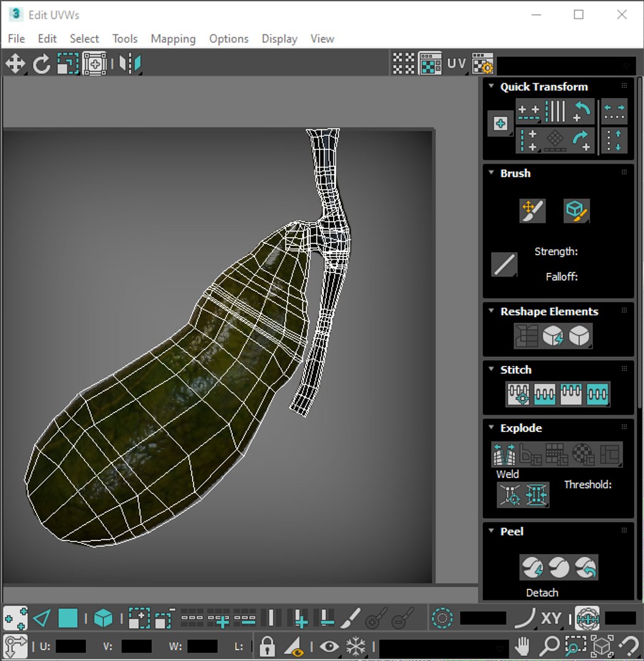Click the Space Horizontally icon in Quick Transform
Screen dimensions: 644x661
click(x=614, y=111)
